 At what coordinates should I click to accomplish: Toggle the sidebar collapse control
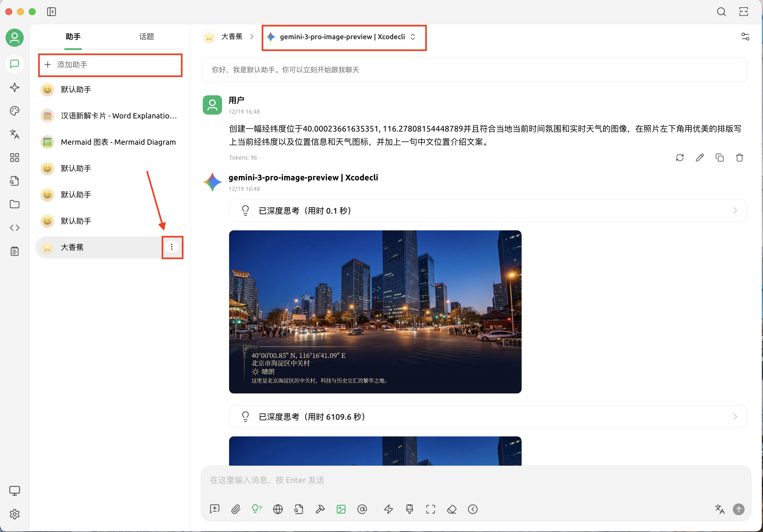[51, 12]
